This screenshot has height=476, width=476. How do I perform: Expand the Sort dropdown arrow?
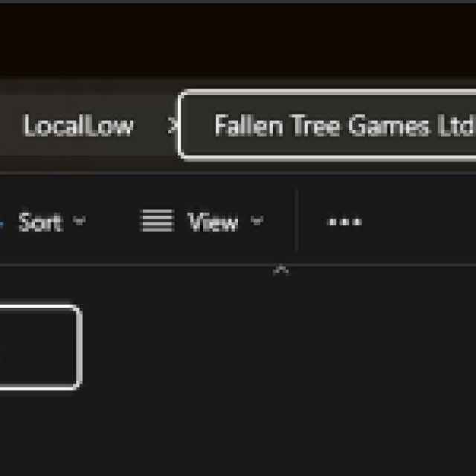tap(80, 220)
